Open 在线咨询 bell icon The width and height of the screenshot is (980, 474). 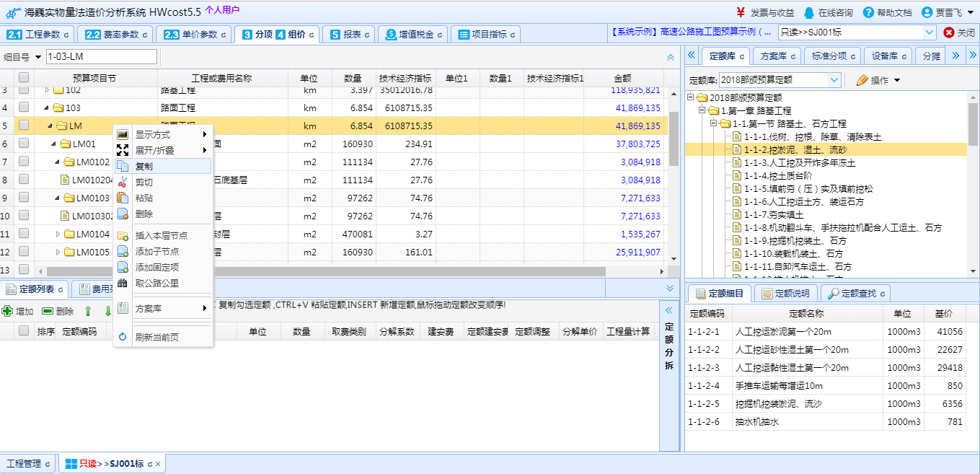pyautogui.click(x=809, y=12)
